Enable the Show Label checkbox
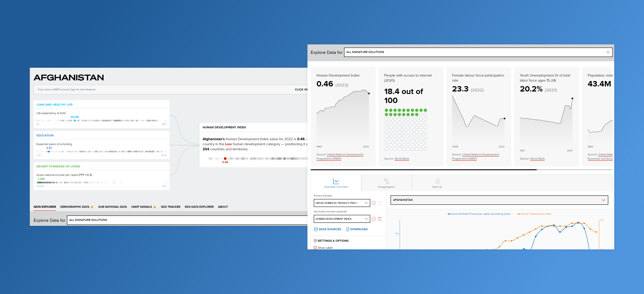644x294 pixels. pyautogui.click(x=315, y=248)
